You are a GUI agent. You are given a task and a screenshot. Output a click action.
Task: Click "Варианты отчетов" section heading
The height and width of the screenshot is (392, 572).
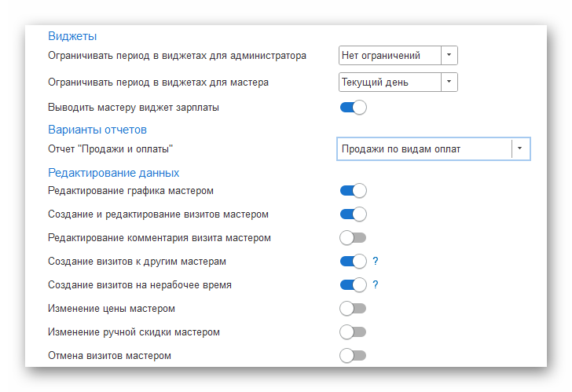pyautogui.click(x=97, y=129)
